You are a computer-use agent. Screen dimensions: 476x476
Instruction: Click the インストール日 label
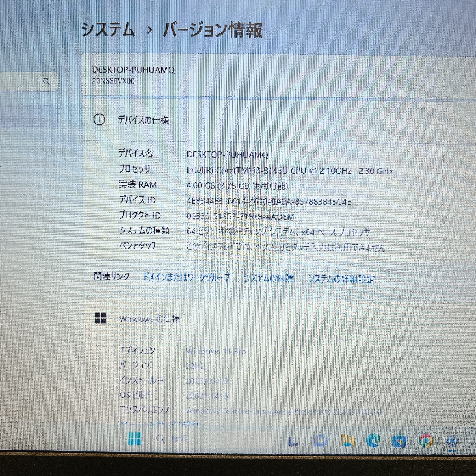[141, 380]
